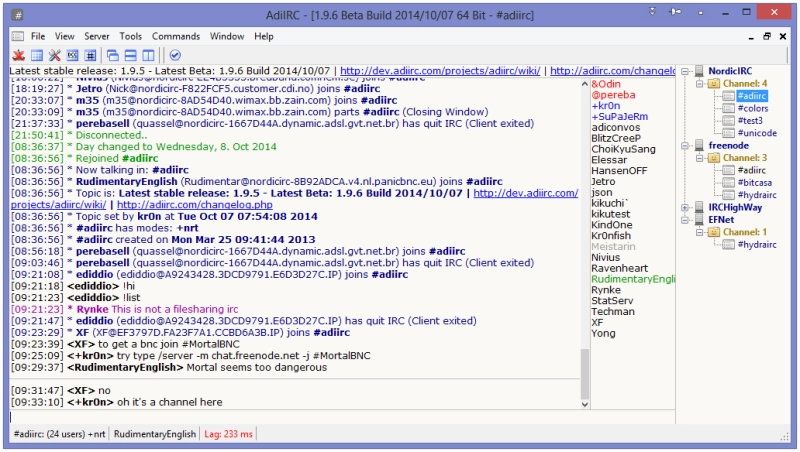Click the NordicIRC server icon
The width and height of the screenshot is (800, 452).
click(x=699, y=71)
